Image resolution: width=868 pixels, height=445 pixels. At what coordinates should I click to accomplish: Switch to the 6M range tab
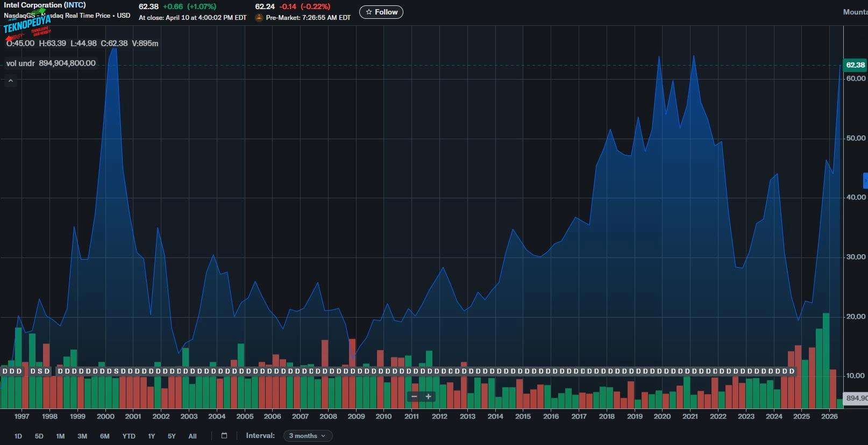click(x=104, y=436)
